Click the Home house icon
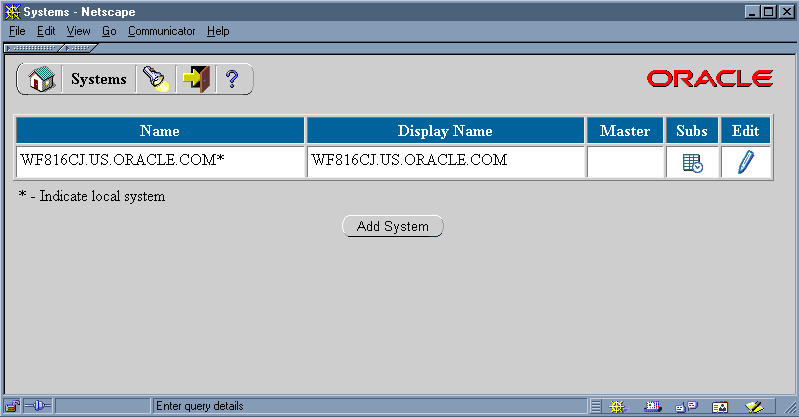Screen dimensions: 799x417 tap(41, 80)
